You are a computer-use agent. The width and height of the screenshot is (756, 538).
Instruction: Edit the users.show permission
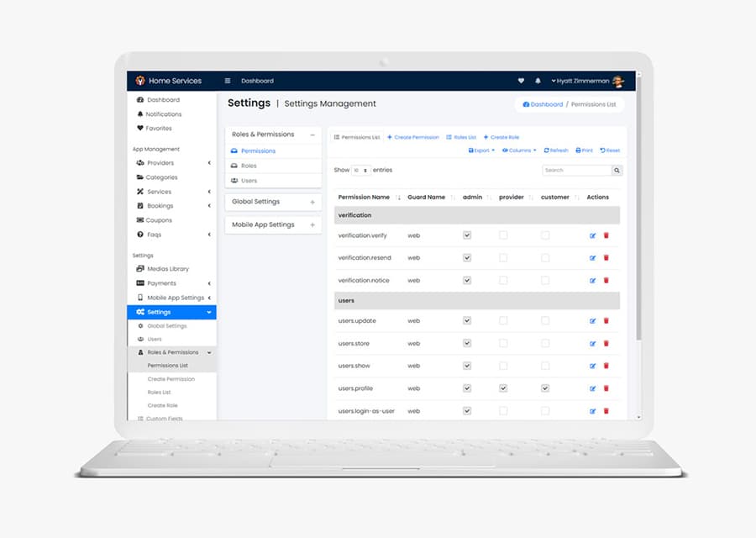[592, 366]
